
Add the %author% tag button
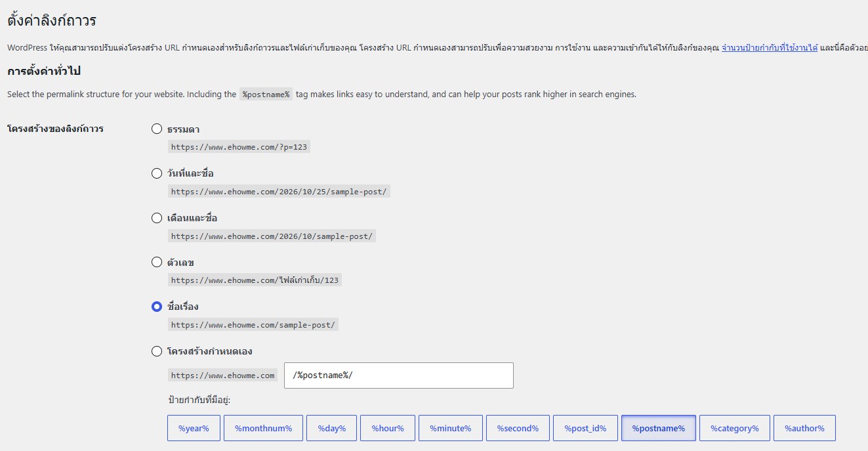pos(804,428)
